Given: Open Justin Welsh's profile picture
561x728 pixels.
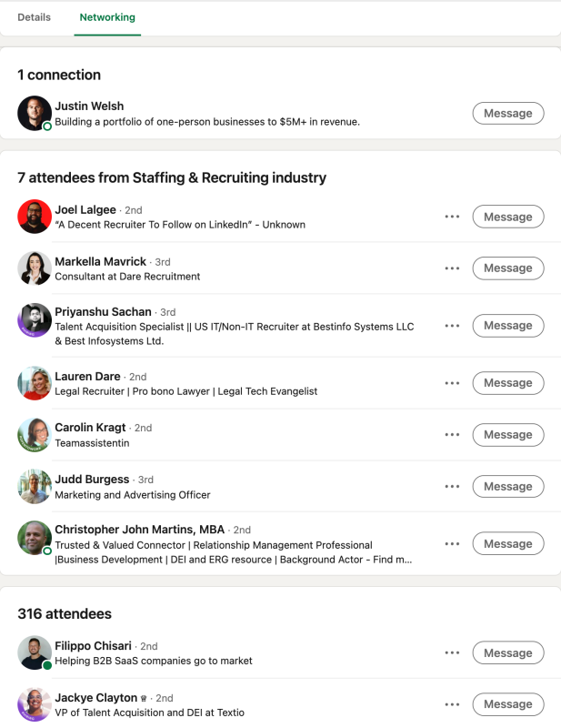Looking at the screenshot, I should click(x=35, y=113).
